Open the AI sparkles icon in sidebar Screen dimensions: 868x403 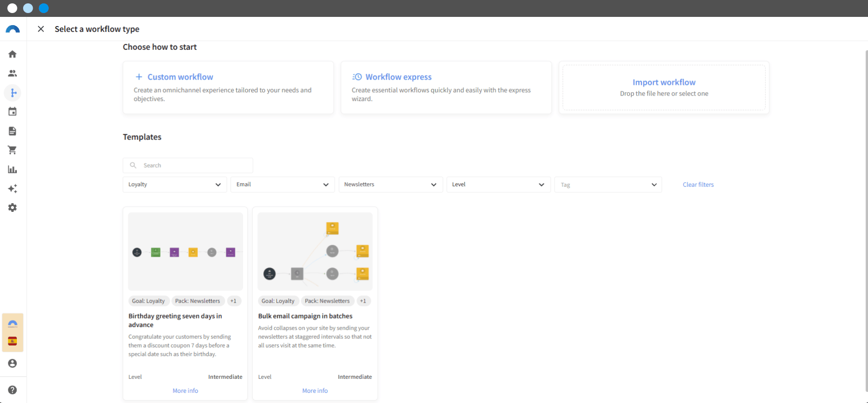tap(13, 188)
